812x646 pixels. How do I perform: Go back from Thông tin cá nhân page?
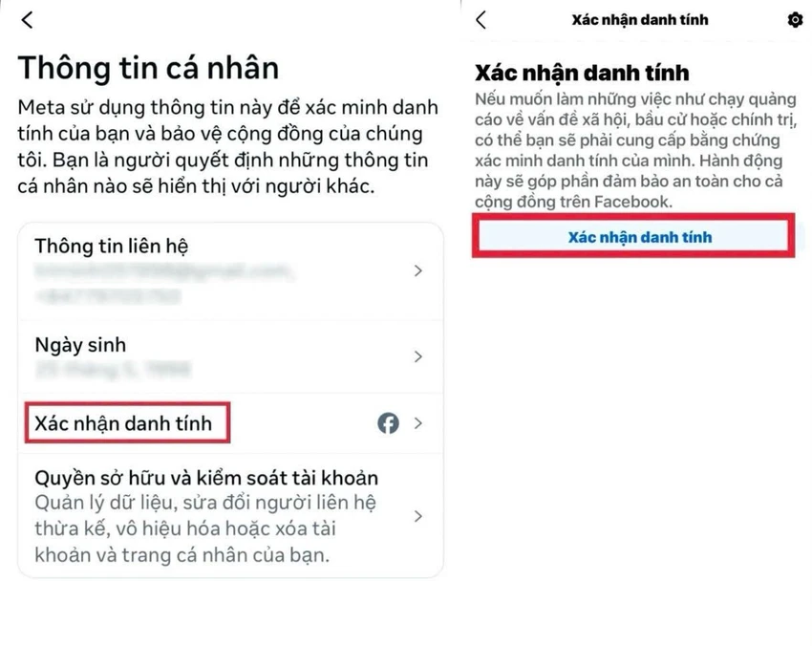click(x=27, y=20)
